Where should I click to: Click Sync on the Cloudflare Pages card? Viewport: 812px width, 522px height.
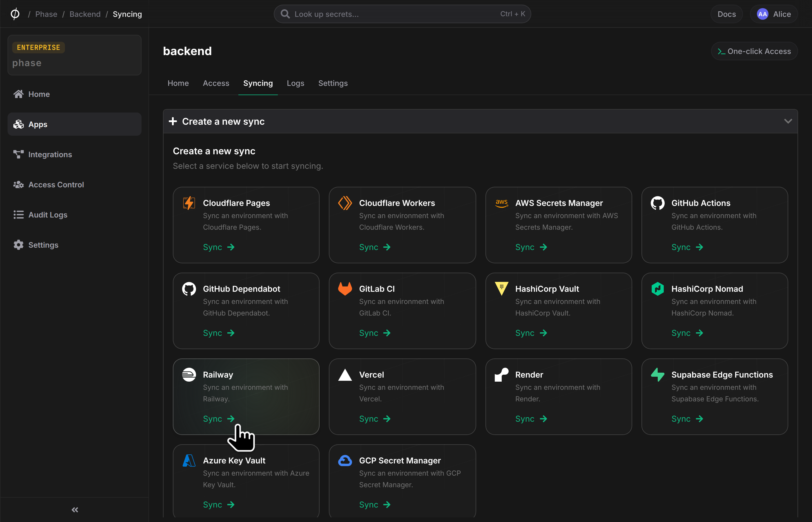(x=219, y=247)
